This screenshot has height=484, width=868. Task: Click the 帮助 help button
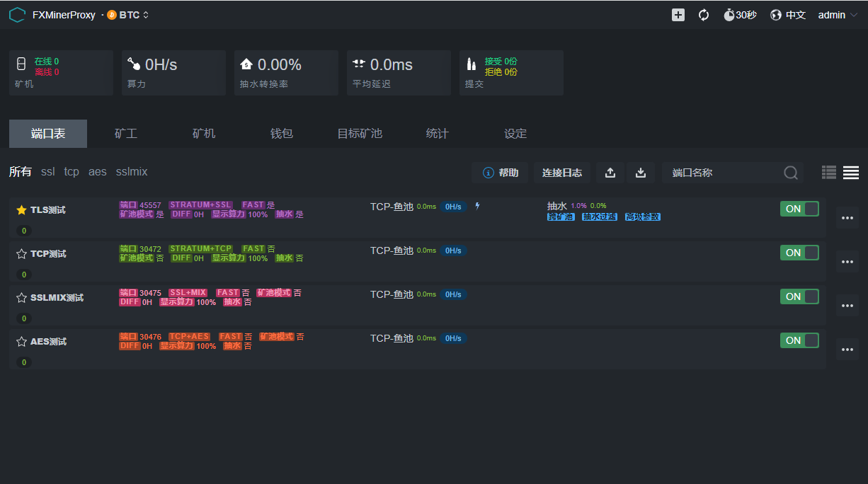coord(500,173)
